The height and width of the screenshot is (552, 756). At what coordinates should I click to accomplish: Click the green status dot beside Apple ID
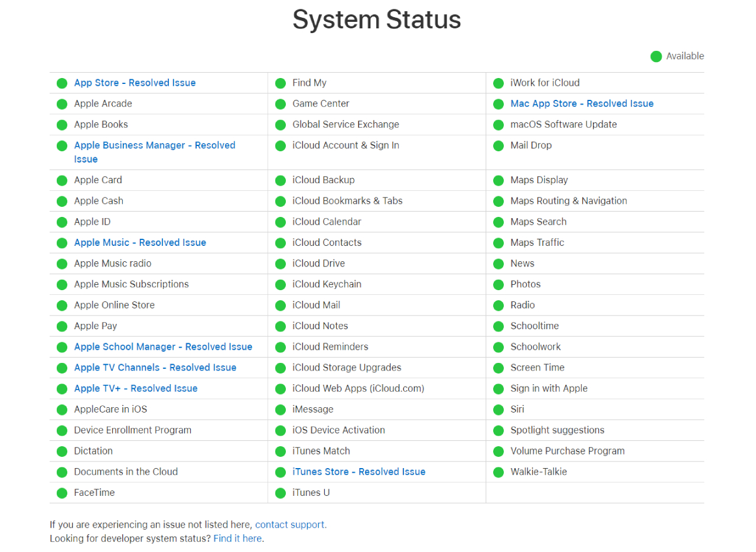tap(62, 222)
